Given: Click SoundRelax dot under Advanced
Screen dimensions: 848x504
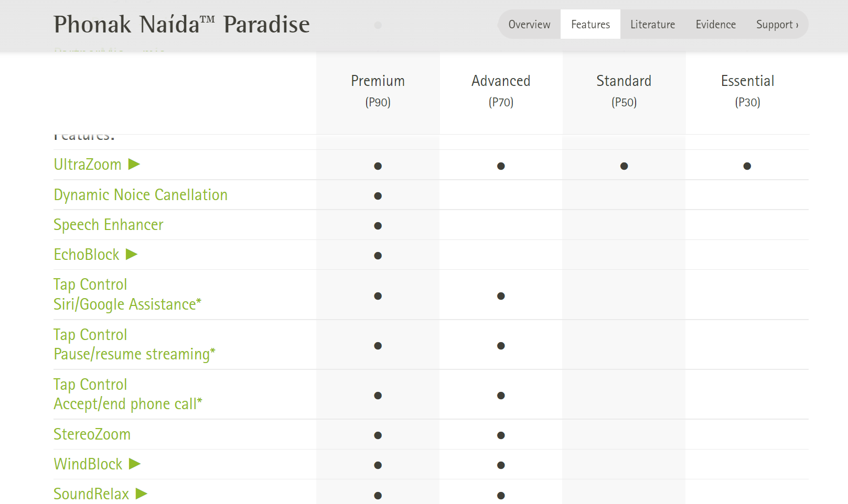Looking at the screenshot, I should (501, 496).
